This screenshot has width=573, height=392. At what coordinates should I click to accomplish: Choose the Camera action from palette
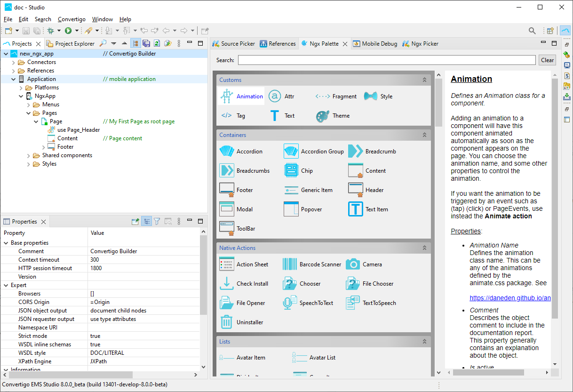pyautogui.click(x=364, y=264)
